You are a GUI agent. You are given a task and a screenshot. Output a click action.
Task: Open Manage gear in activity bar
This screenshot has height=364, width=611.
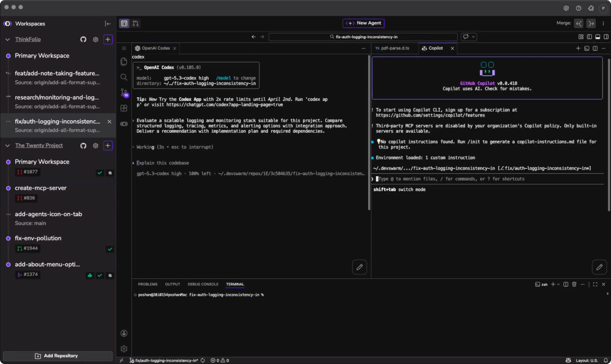(124, 349)
